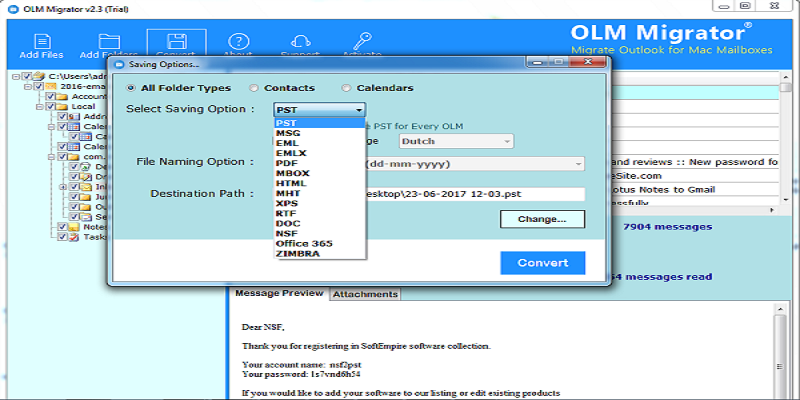Click the Notes yellow note icon
Screen dimensions: 800x400
74,227
